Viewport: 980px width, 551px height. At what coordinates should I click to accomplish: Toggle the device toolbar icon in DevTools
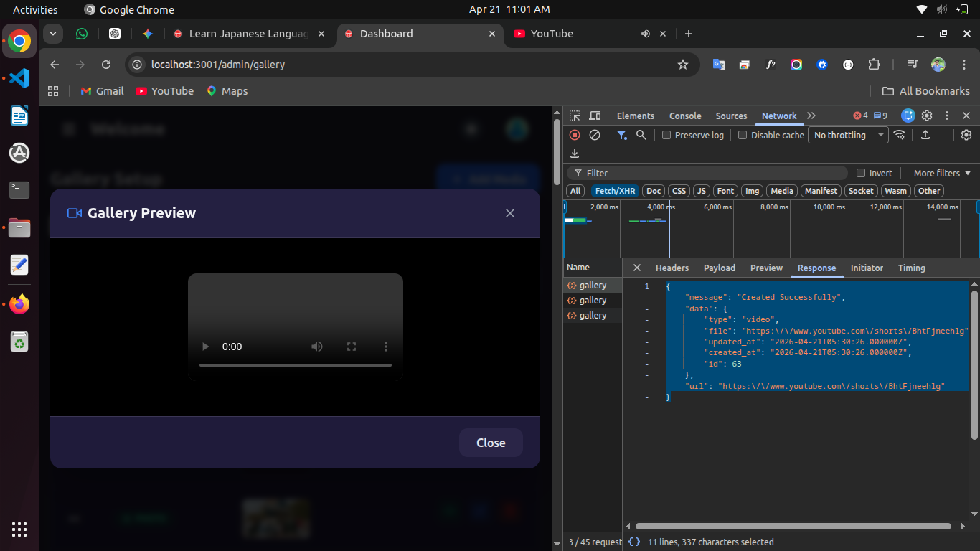click(595, 116)
